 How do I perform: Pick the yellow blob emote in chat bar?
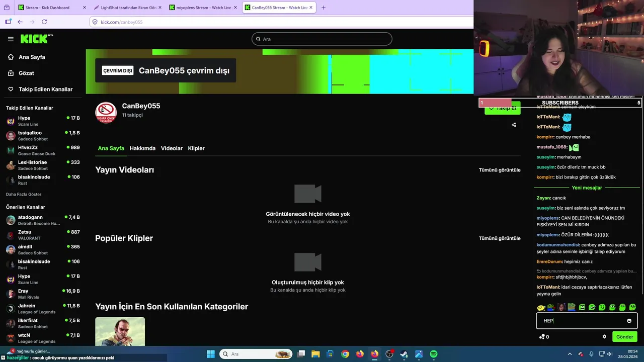coord(541,307)
